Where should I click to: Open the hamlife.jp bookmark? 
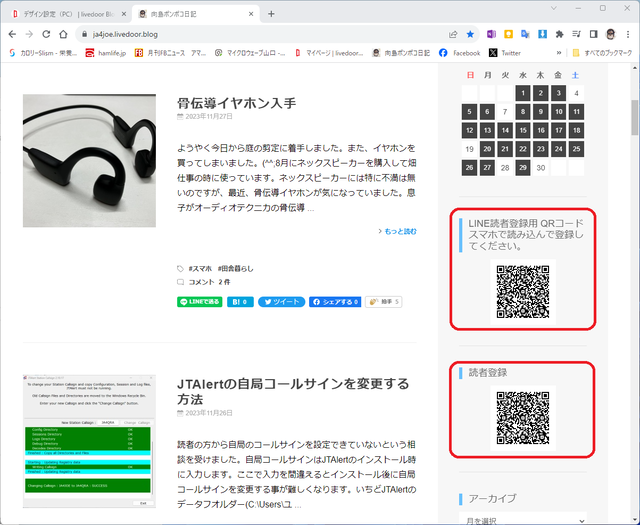point(106,53)
